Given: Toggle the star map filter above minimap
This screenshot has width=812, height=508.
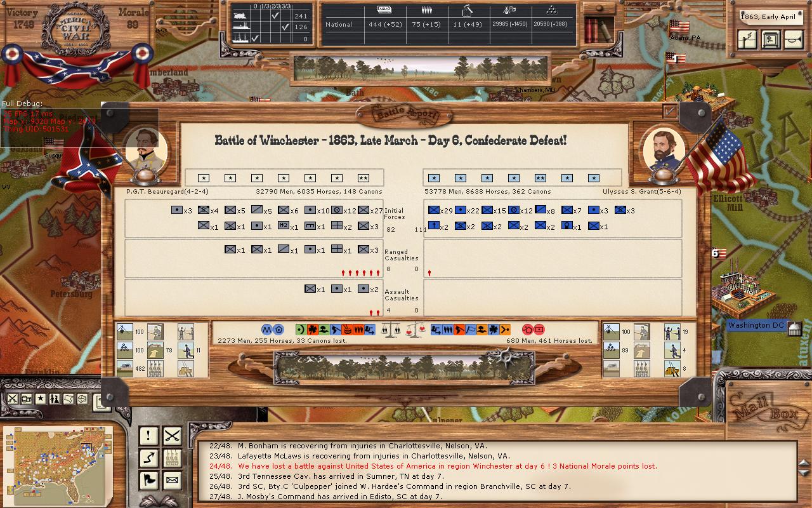Looking at the screenshot, I should click(41, 399).
